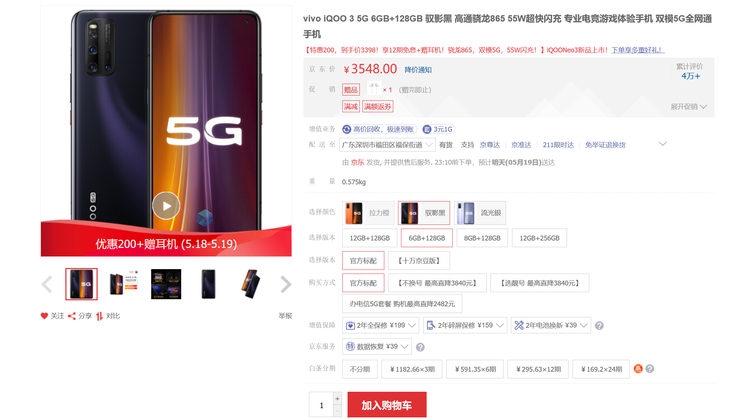
Task: Expand the 展开促销 promotions section
Action: tap(689, 107)
